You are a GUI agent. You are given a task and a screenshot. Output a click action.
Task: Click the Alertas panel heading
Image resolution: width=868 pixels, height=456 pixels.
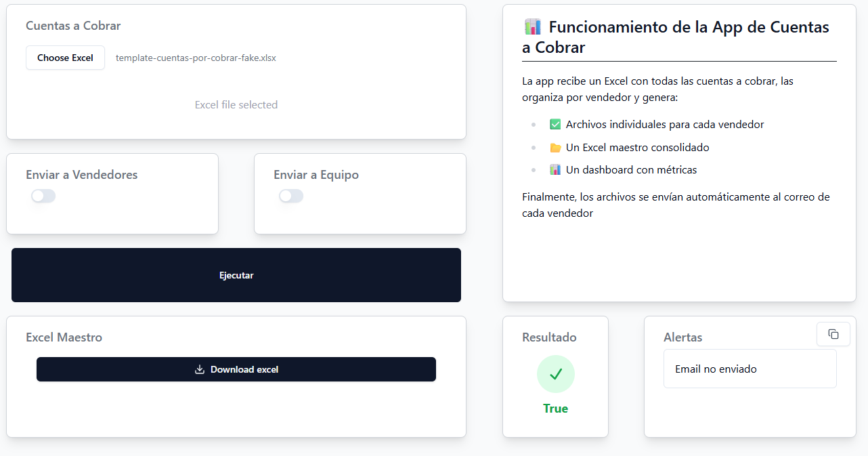(683, 337)
